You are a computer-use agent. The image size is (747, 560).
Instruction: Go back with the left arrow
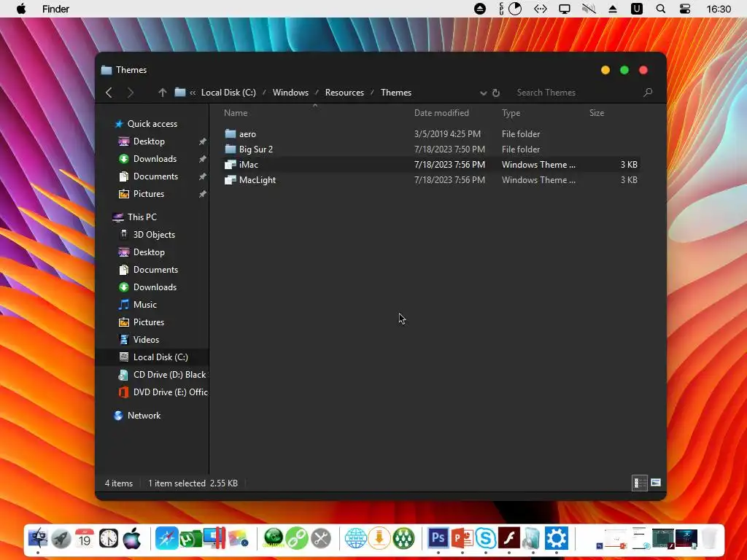[x=109, y=93]
